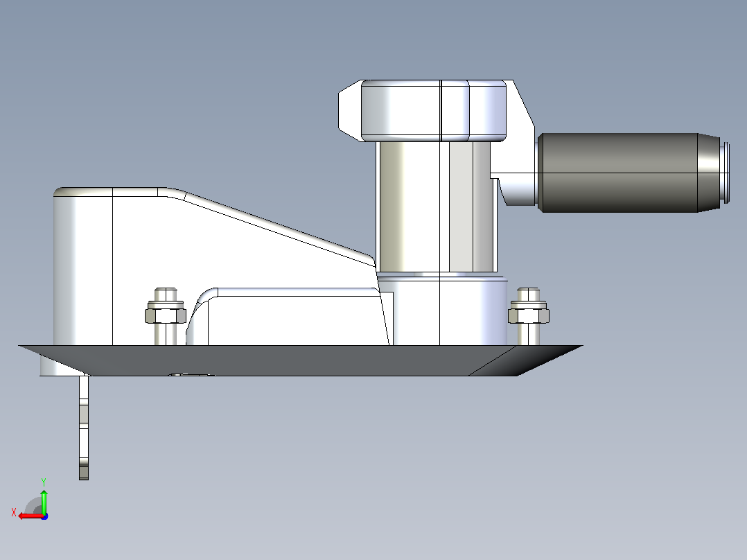Select the left hex nut on the plate
747x560 pixels.
click(x=166, y=315)
